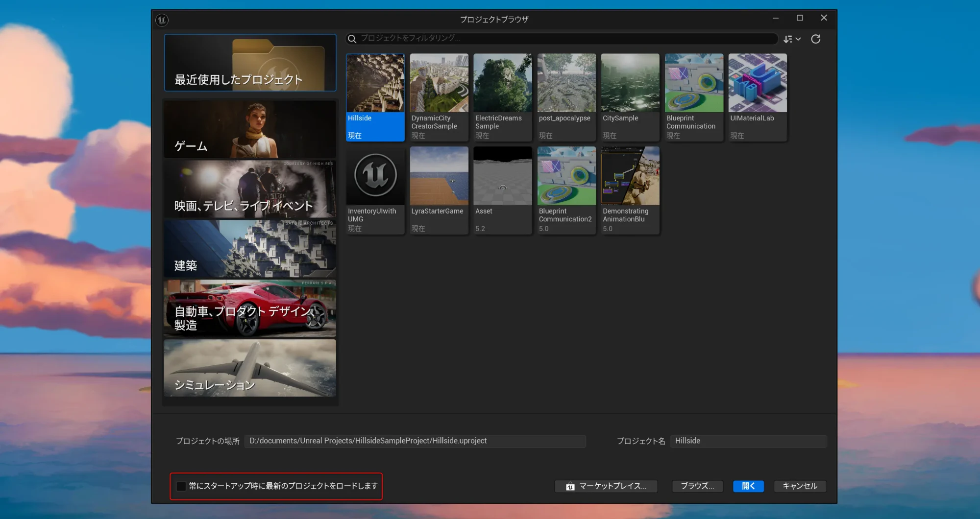Select the BlueprintCommunication2 project
Image resolution: width=980 pixels, height=519 pixels.
point(566,190)
